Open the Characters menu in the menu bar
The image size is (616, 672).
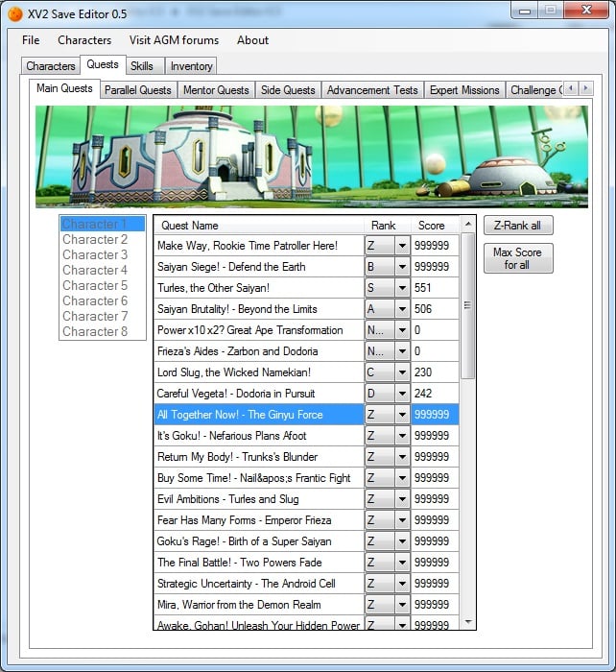tap(84, 40)
